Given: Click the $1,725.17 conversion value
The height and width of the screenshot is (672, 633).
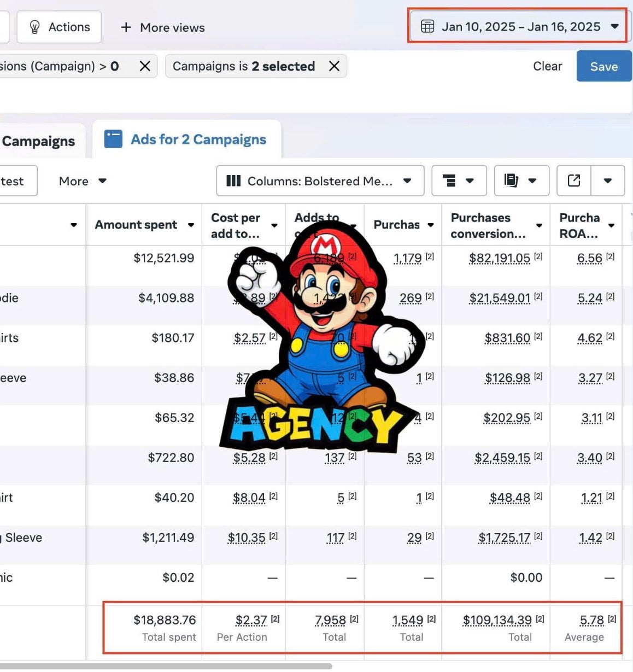Looking at the screenshot, I should click(x=505, y=537).
